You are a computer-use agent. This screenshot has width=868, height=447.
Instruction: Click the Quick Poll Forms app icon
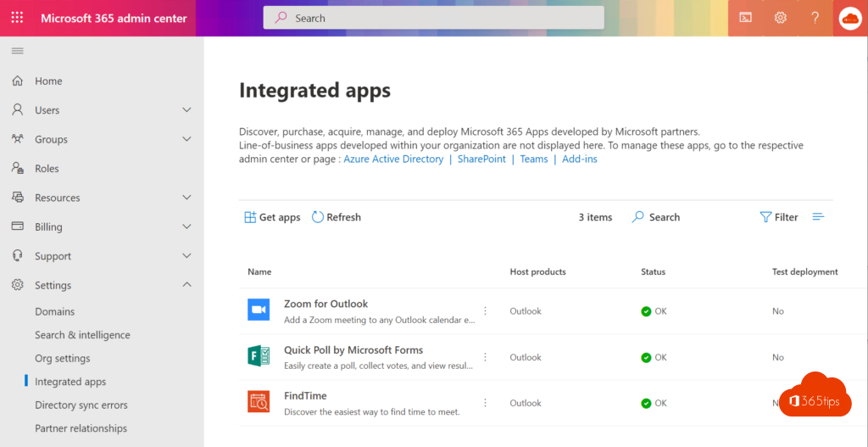259,355
